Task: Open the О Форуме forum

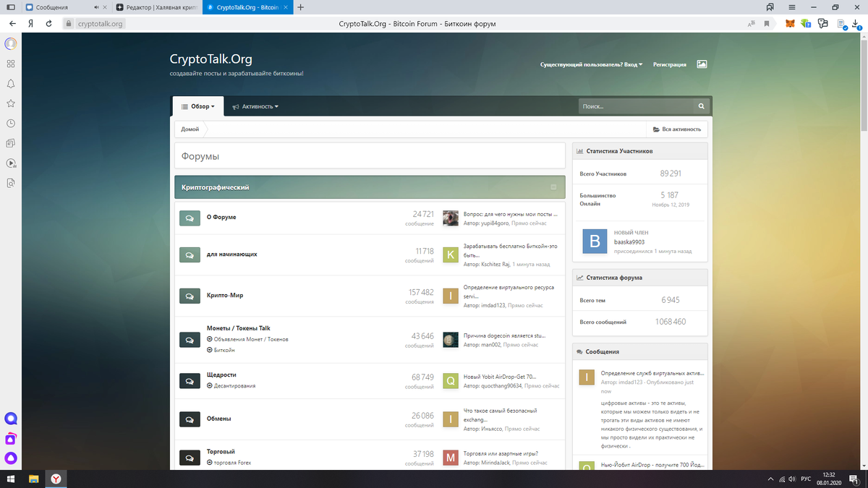Action: coord(221,217)
